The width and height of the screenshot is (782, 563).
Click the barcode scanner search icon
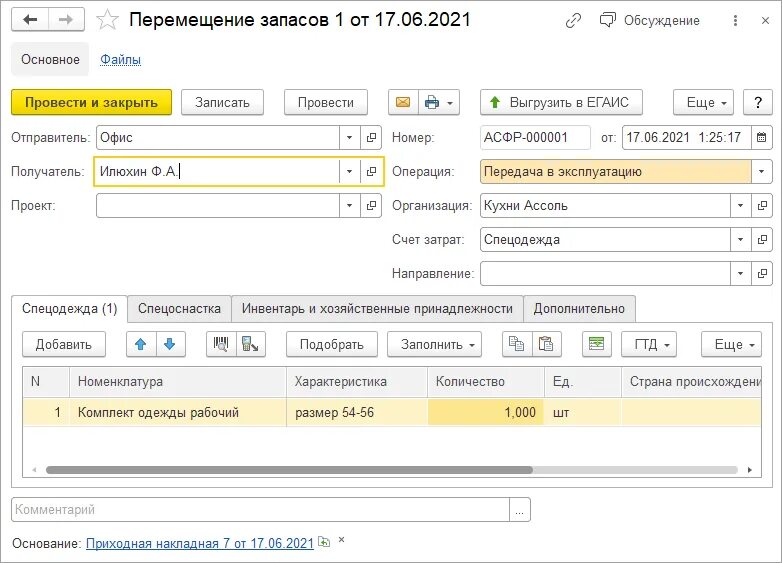221,344
